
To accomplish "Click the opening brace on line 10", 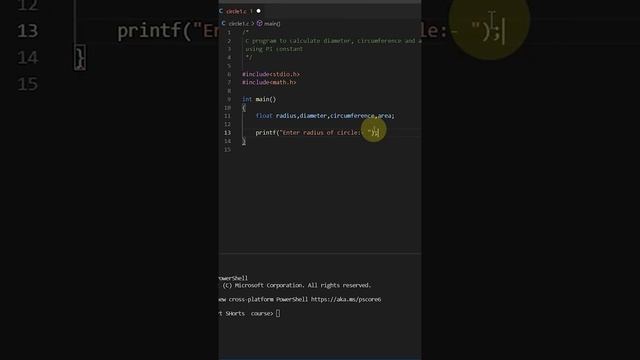I will click(244, 108).
